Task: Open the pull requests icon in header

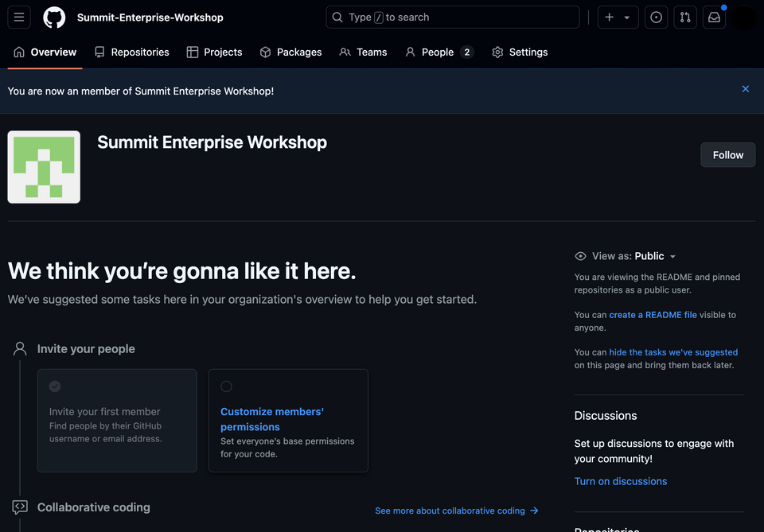Action: pos(685,17)
